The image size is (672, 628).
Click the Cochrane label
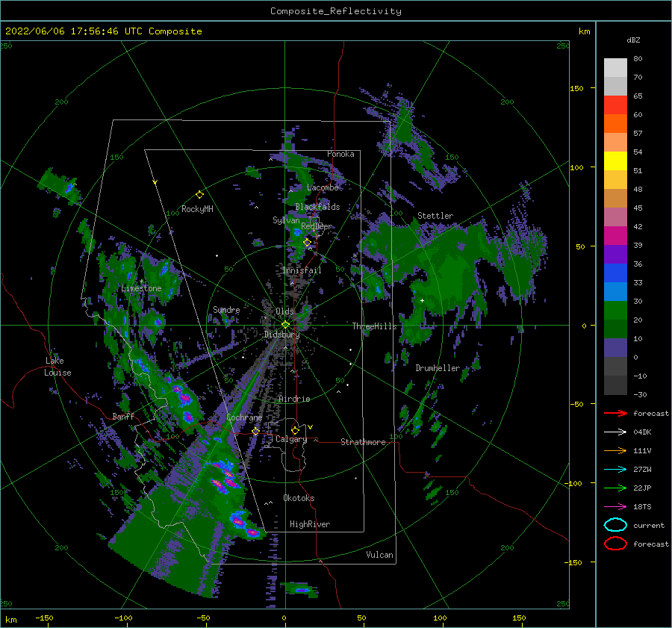click(x=244, y=417)
